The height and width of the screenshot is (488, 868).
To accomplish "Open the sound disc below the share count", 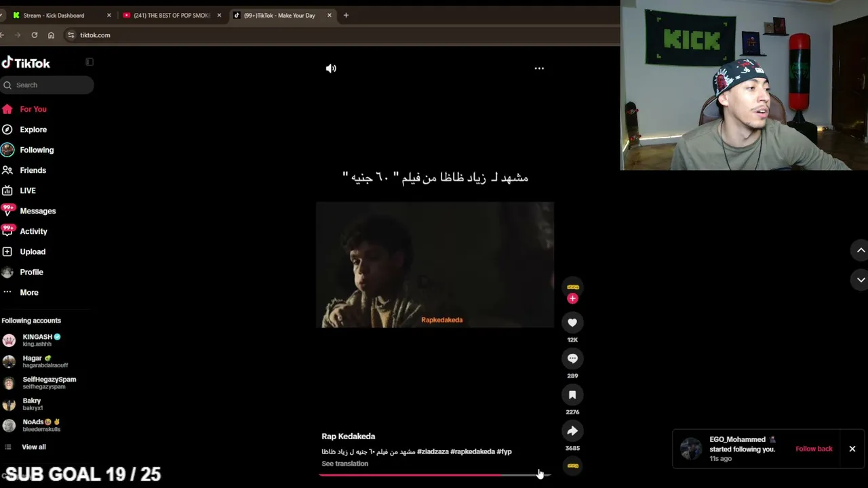I will pos(573,466).
